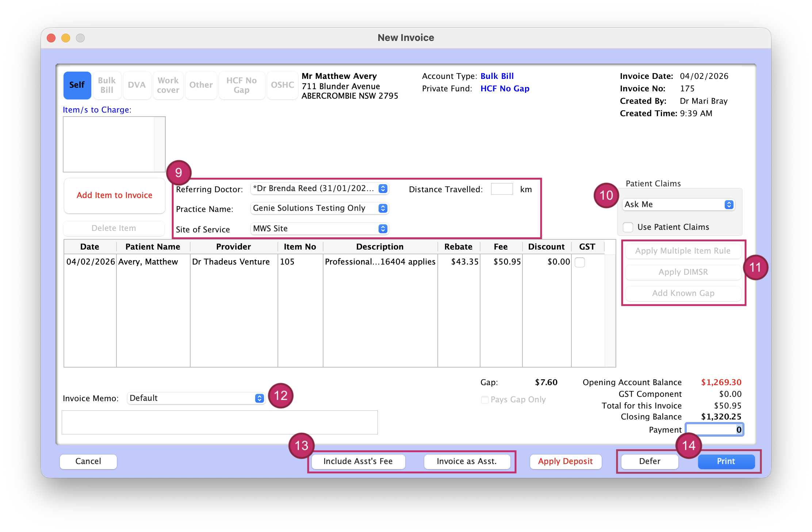812x532 pixels.
Task: Click Include Asst's Fee button
Action: coord(358,461)
